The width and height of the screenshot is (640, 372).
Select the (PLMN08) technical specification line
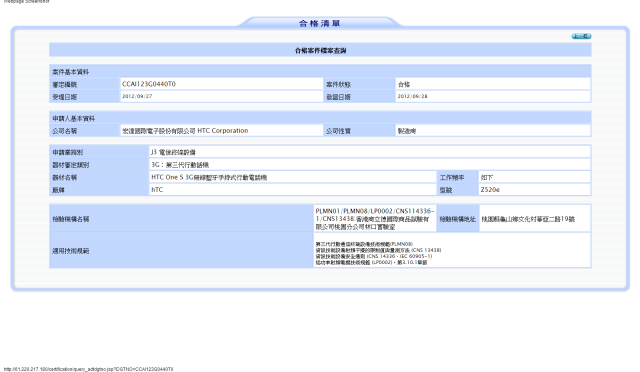tap(364, 244)
